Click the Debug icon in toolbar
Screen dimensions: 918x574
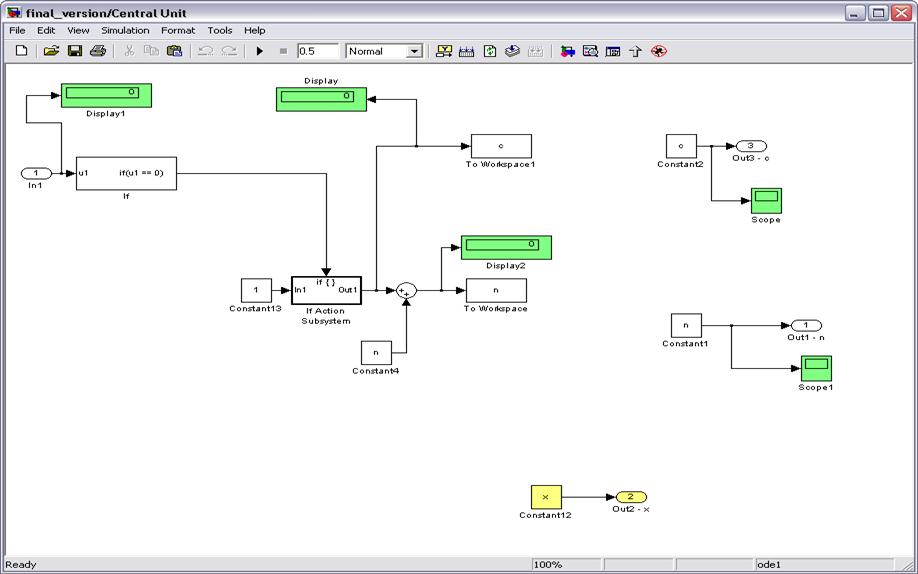(659, 52)
